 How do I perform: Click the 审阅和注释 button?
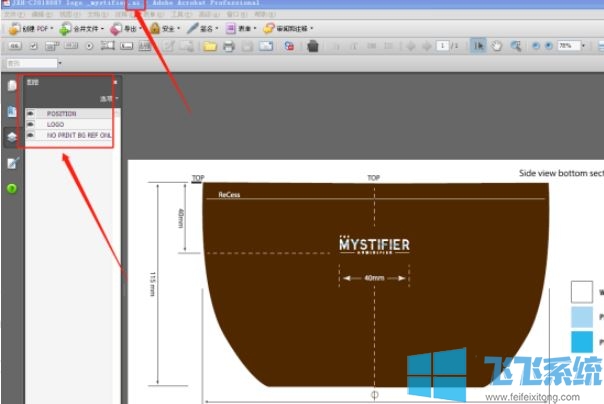tap(283, 29)
